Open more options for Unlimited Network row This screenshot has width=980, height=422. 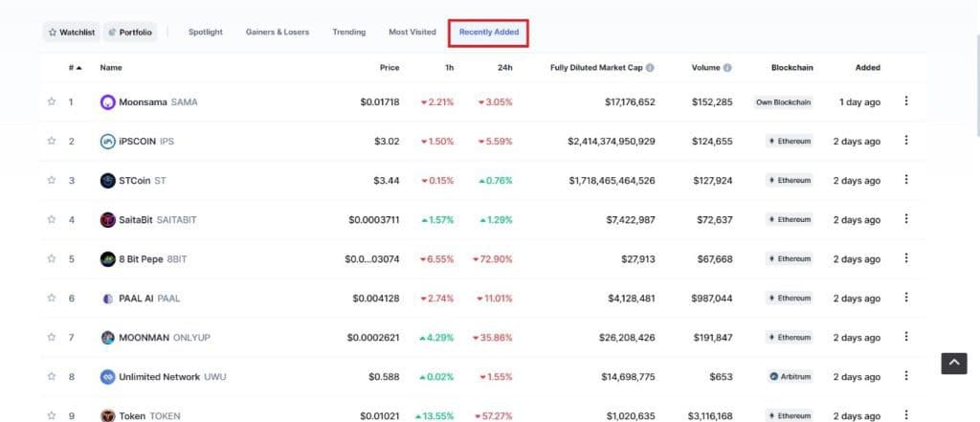click(905, 376)
